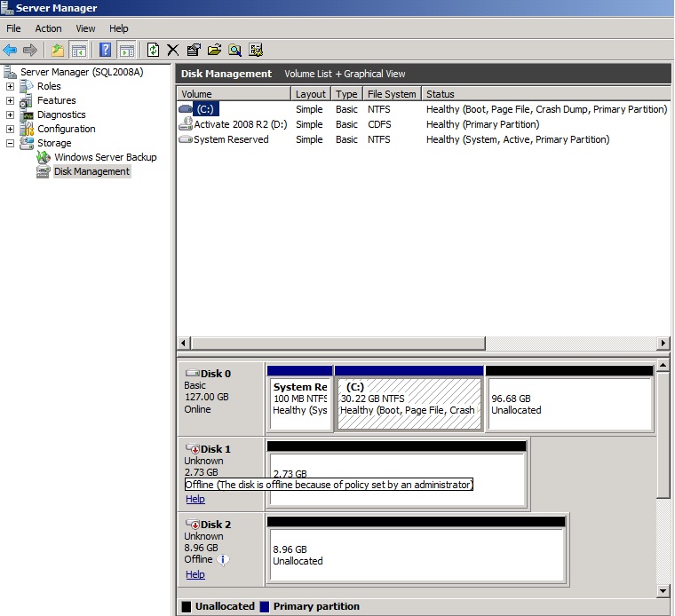675x616 pixels.
Task: Click the System Reserved volume icon
Action: [x=186, y=139]
